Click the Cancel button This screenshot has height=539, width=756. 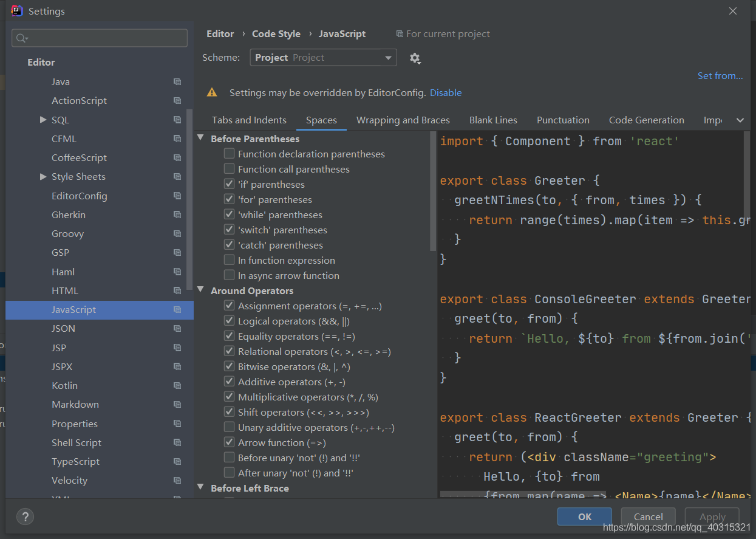coord(649,517)
